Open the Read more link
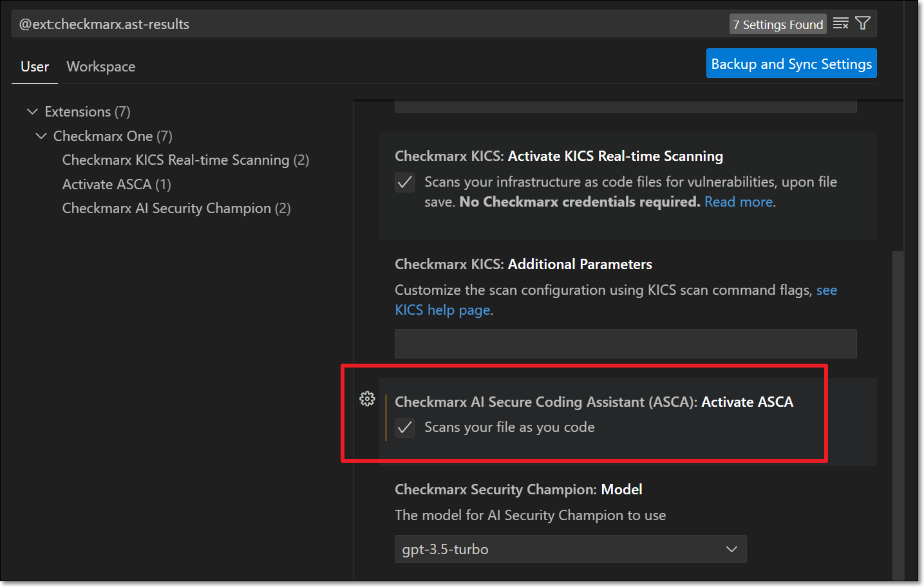The height and width of the screenshot is (587, 924). click(x=739, y=202)
